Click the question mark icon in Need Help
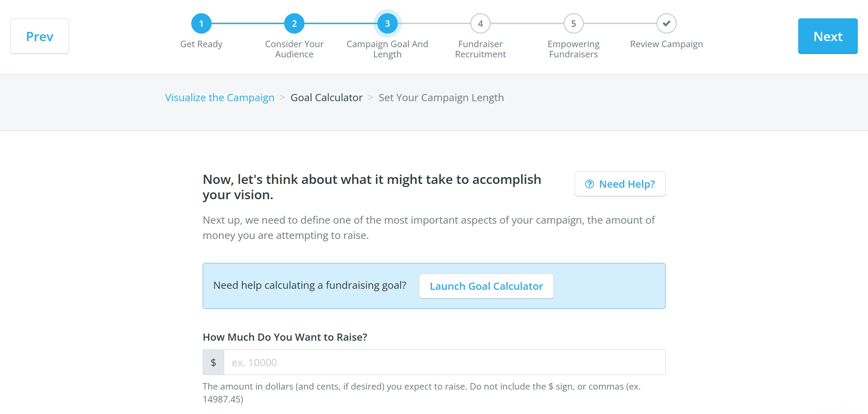 pyautogui.click(x=590, y=184)
